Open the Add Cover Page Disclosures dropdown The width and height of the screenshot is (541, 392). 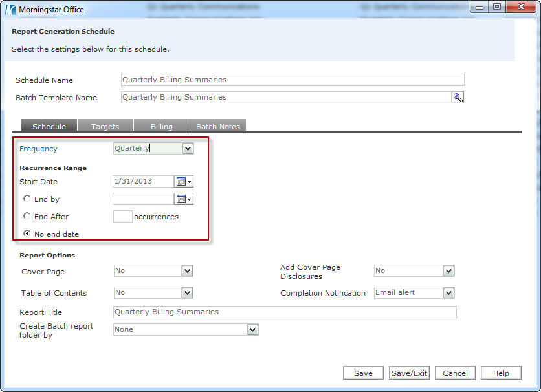[448, 271]
